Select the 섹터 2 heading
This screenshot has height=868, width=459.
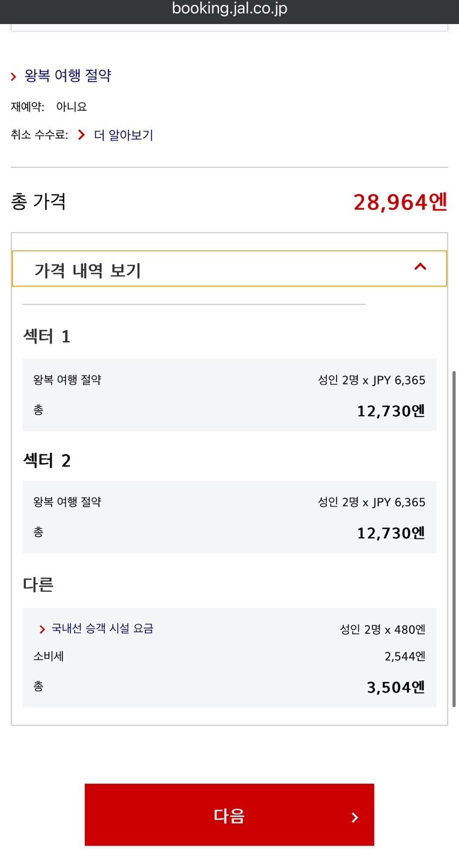[46, 461]
